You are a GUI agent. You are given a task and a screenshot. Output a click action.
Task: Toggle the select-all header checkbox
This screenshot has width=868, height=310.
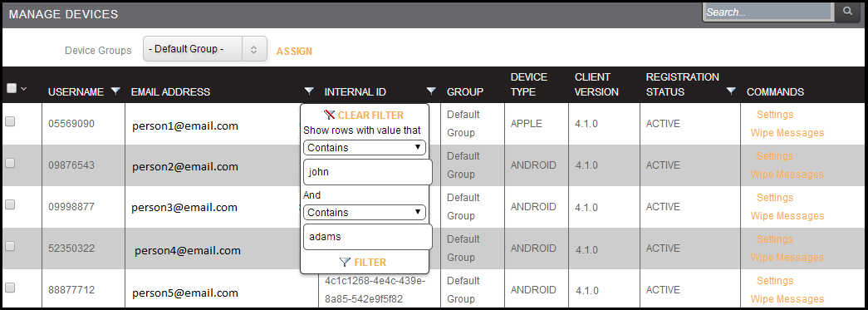pyautogui.click(x=11, y=87)
